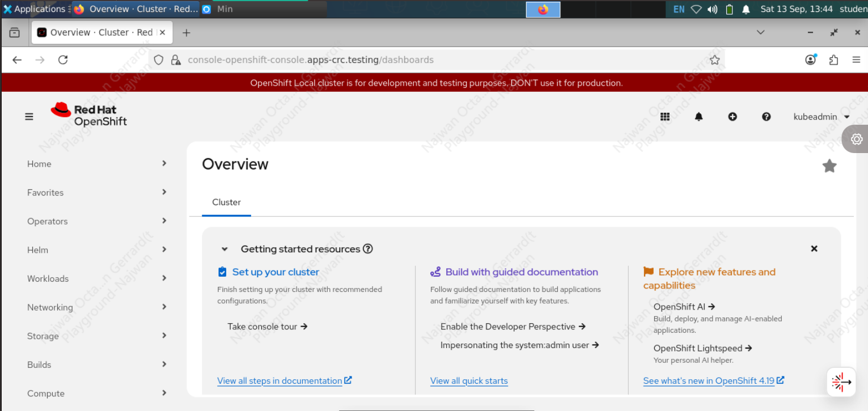Collapse the Getting started resources section

pos(225,249)
